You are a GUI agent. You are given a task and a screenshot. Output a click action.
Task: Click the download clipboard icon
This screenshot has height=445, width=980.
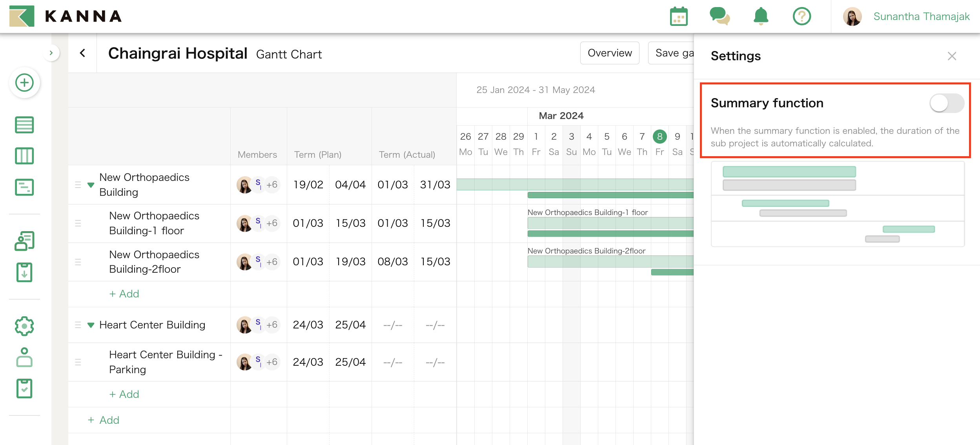pos(24,272)
